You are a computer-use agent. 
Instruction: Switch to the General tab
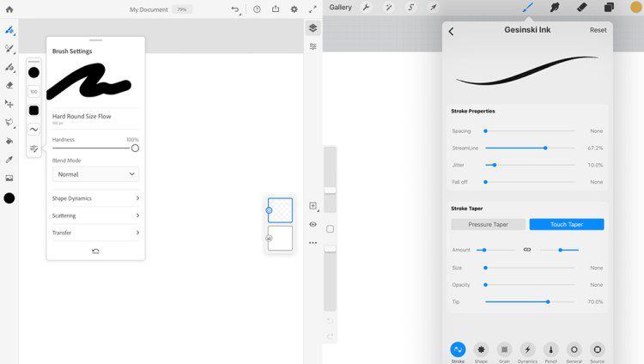point(574,353)
